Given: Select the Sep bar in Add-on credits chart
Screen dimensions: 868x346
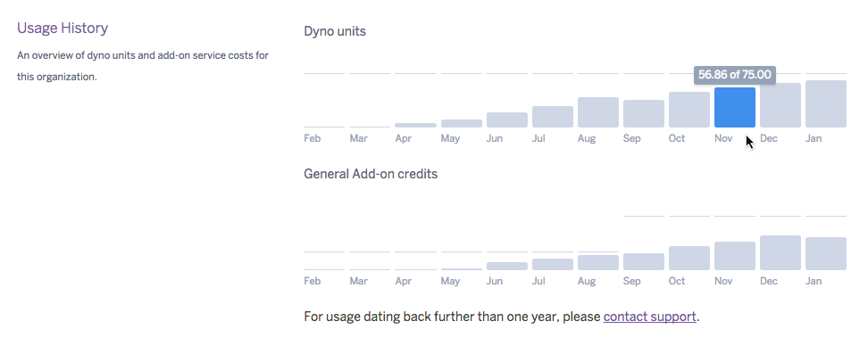Looking at the screenshot, I should 644,261.
